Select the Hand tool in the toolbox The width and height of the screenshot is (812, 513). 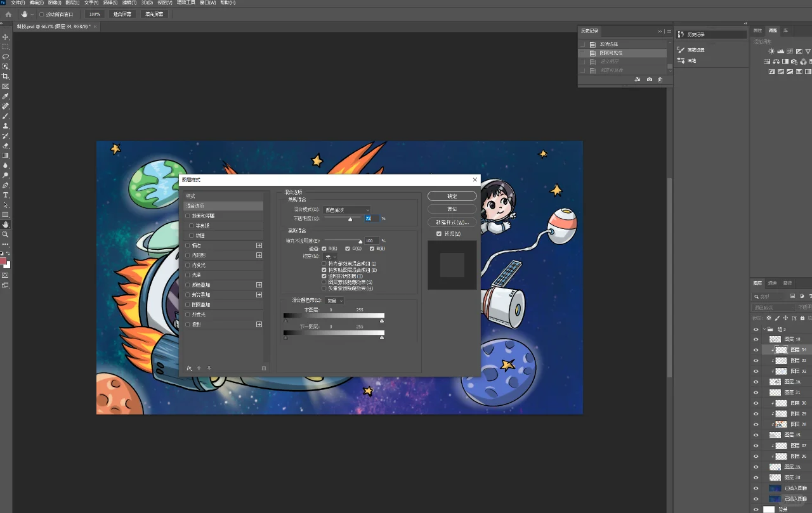[6, 224]
